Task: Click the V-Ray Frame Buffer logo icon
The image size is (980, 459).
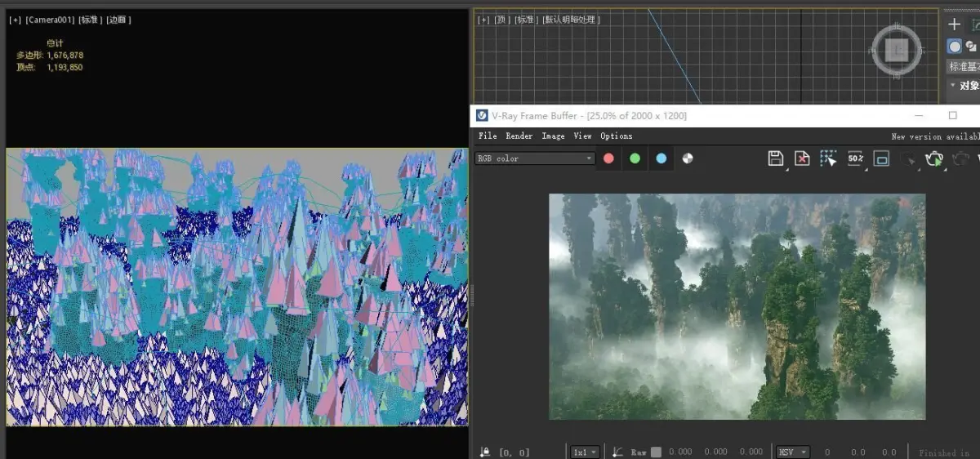Action: pyautogui.click(x=482, y=116)
